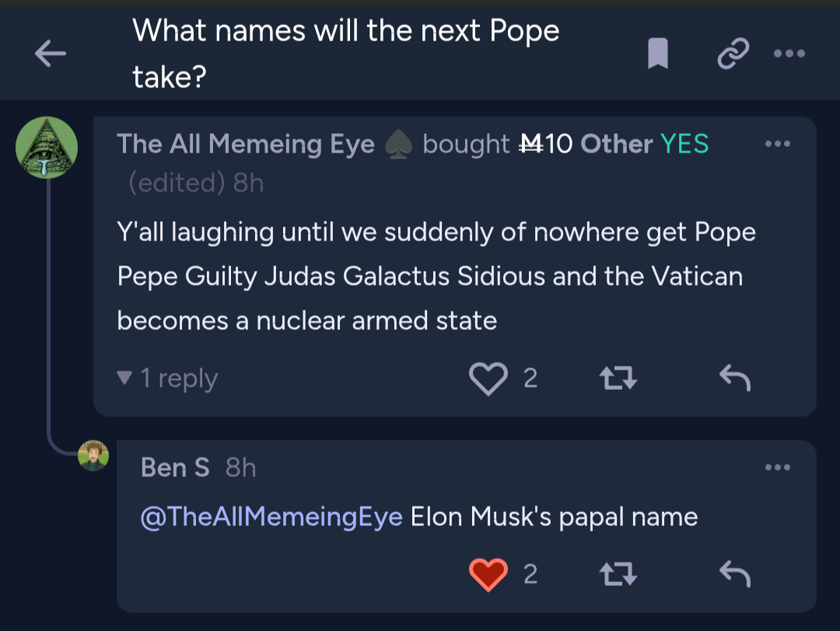Open The All Memeing Eye avatar profile

coord(47,147)
